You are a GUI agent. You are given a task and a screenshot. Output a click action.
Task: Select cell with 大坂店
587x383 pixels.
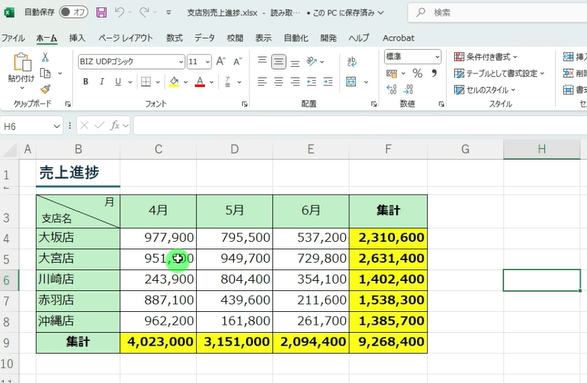point(78,238)
